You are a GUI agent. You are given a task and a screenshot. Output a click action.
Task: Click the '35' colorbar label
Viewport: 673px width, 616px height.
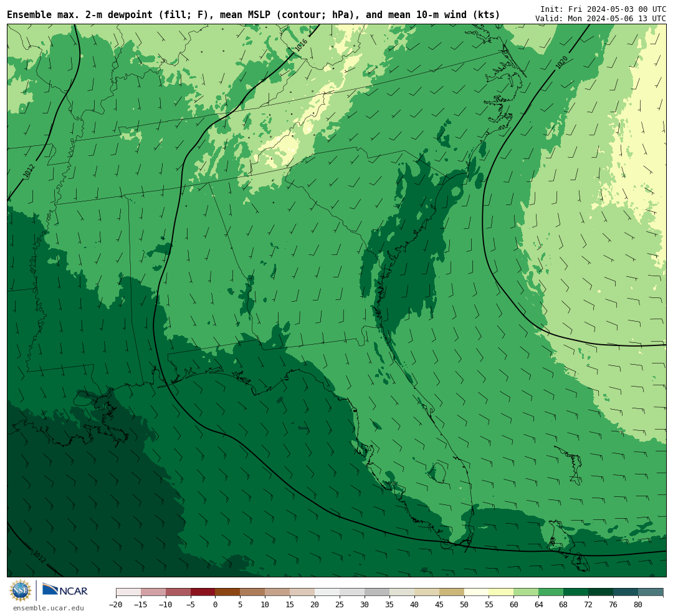pyautogui.click(x=389, y=605)
